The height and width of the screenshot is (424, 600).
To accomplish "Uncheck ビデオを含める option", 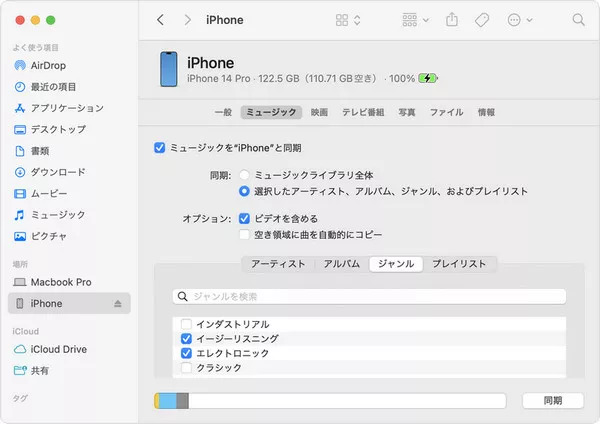I will point(244,219).
